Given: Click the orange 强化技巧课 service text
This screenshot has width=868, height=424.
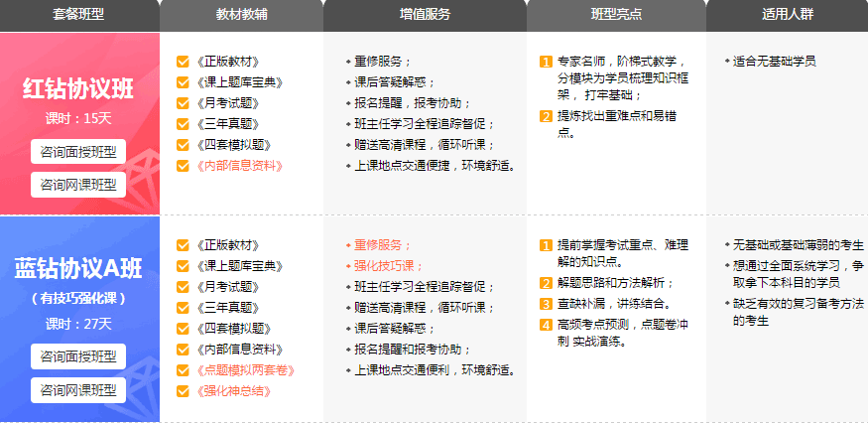Looking at the screenshot, I should tap(388, 266).
